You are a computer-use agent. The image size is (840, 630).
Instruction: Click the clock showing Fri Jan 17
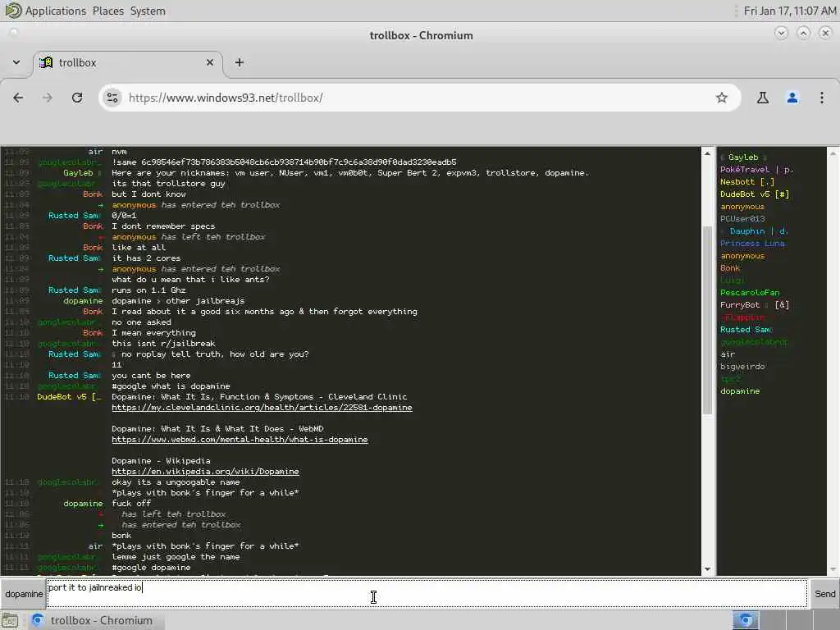790,11
